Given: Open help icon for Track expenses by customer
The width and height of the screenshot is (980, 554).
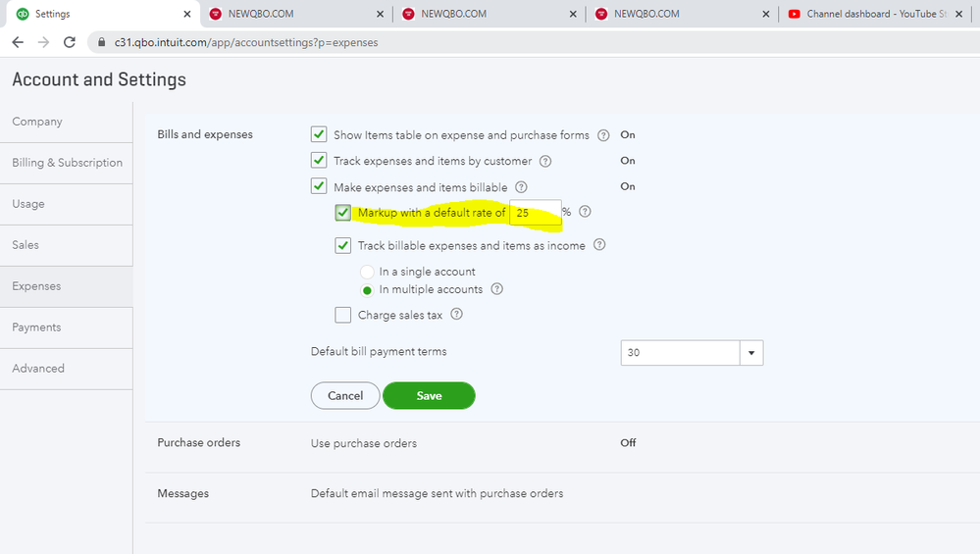Looking at the screenshot, I should [545, 161].
